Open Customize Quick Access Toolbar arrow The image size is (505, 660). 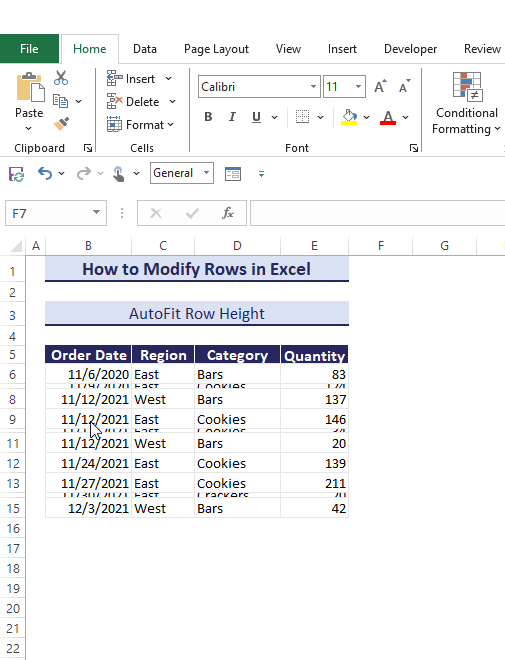261,173
